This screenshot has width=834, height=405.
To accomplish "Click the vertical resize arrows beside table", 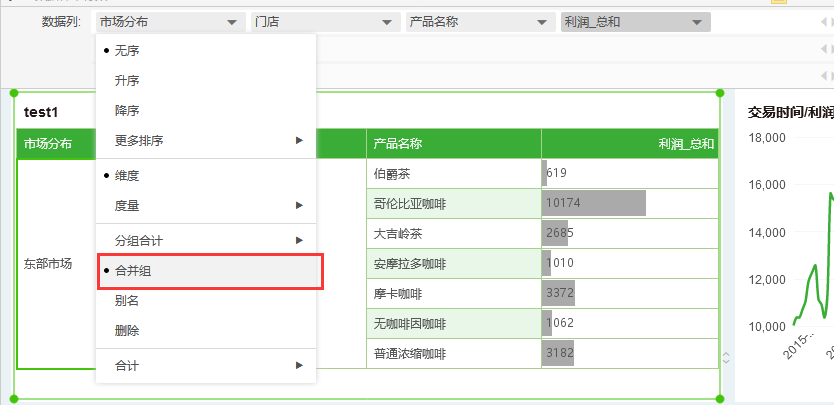I will [x=726, y=358].
